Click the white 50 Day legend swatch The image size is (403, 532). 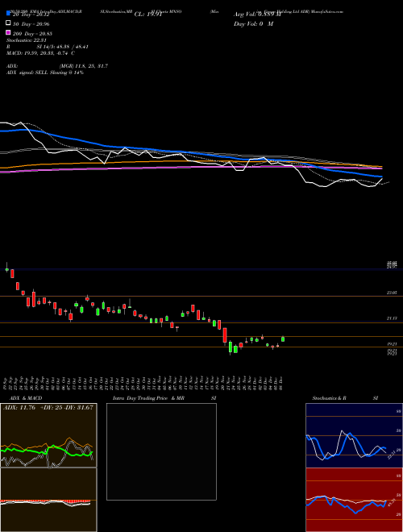pyautogui.click(x=9, y=23)
